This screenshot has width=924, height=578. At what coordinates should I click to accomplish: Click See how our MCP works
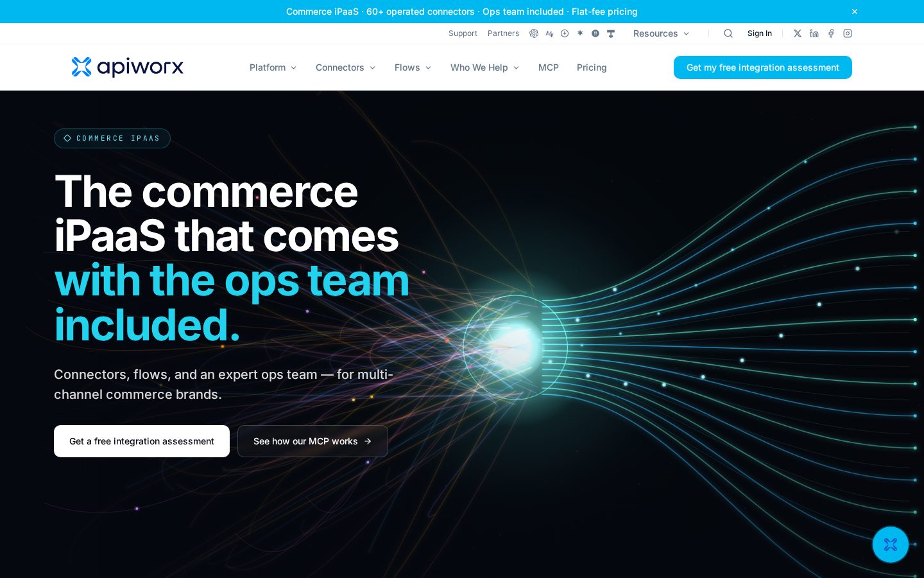point(312,441)
